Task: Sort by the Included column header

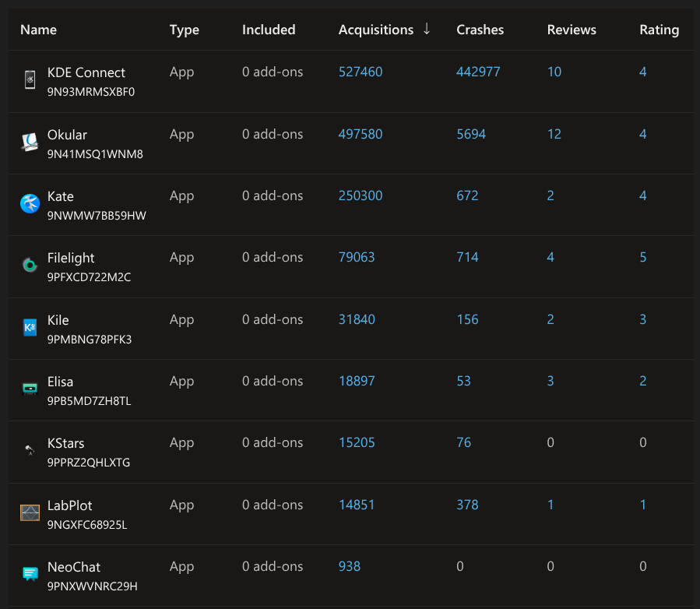Action: pyautogui.click(x=269, y=30)
